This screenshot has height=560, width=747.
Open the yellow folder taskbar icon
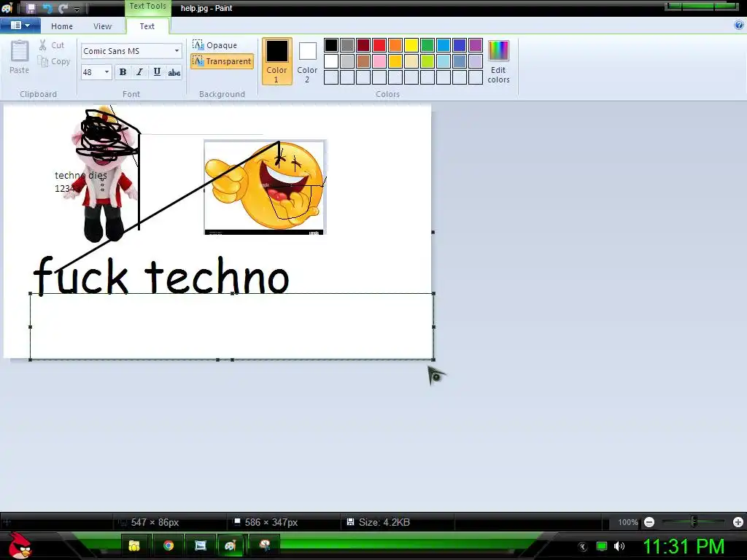pyautogui.click(x=134, y=545)
